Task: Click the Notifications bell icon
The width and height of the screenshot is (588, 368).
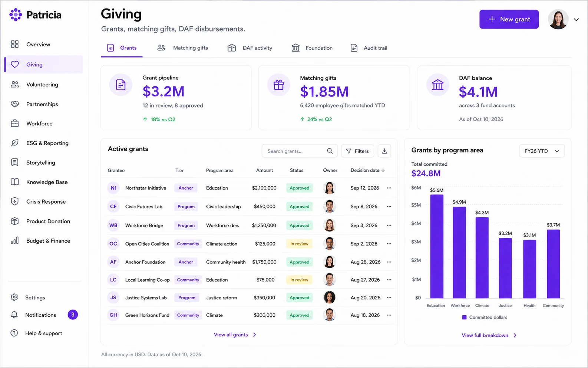Action: coord(14,315)
